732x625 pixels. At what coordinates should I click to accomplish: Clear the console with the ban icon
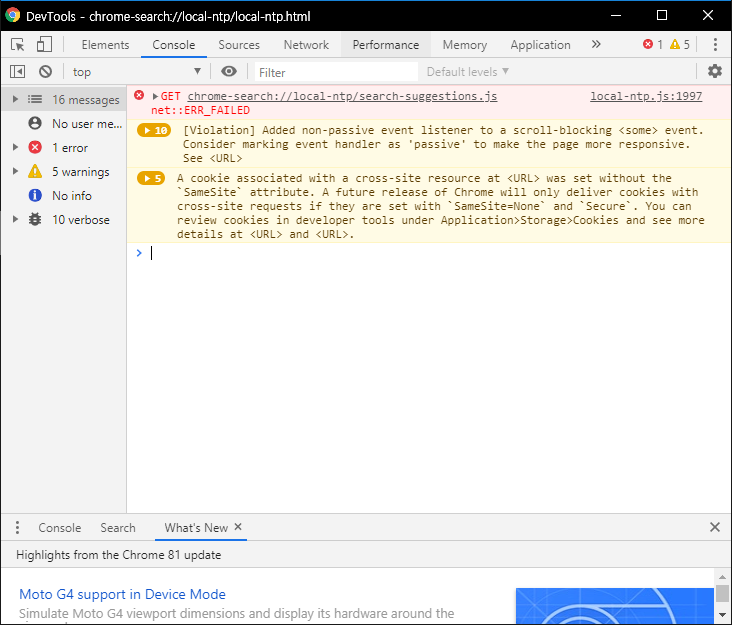[x=45, y=72]
